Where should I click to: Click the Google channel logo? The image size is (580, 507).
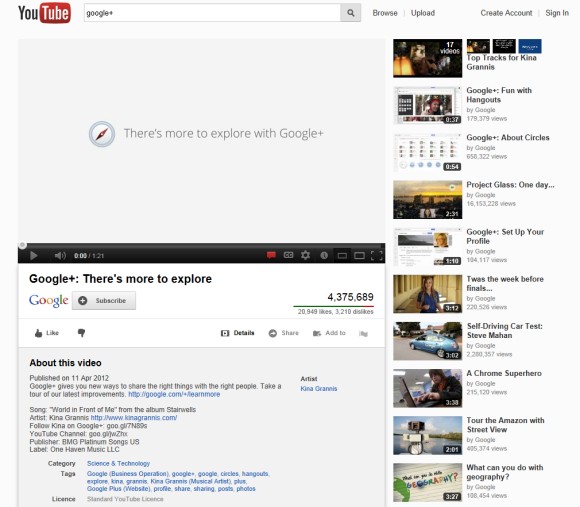click(49, 301)
